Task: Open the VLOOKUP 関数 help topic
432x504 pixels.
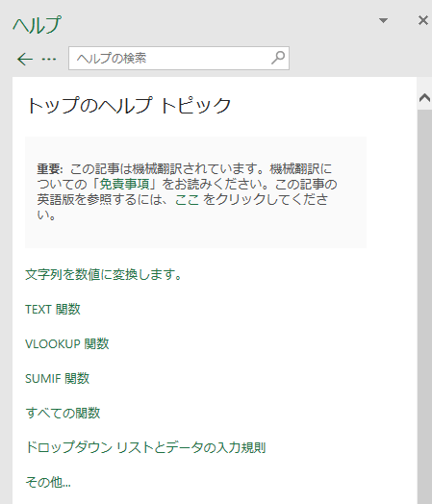Action: click(66, 343)
